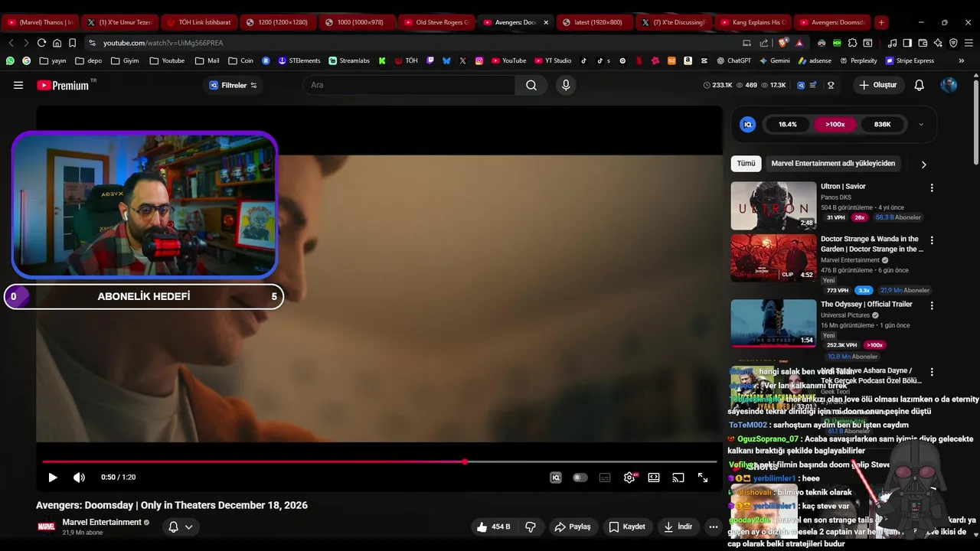Open the browser wallet icon
The image size is (980, 551).
click(x=923, y=43)
